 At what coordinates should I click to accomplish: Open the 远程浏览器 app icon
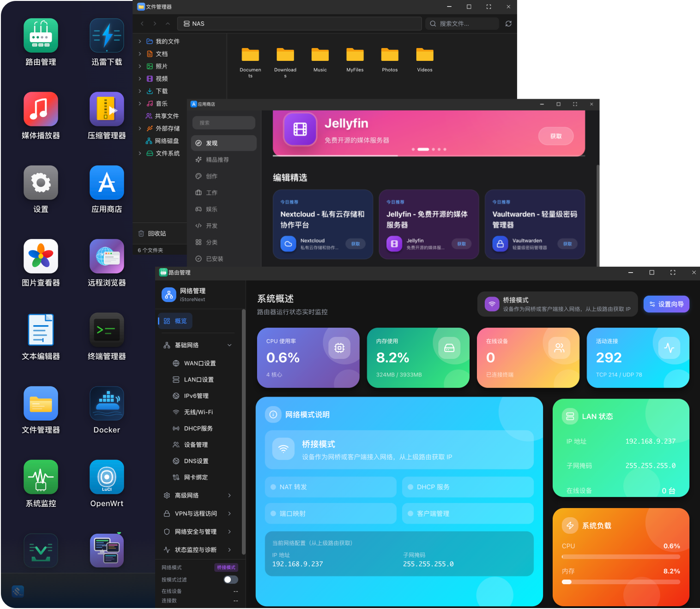click(x=107, y=257)
